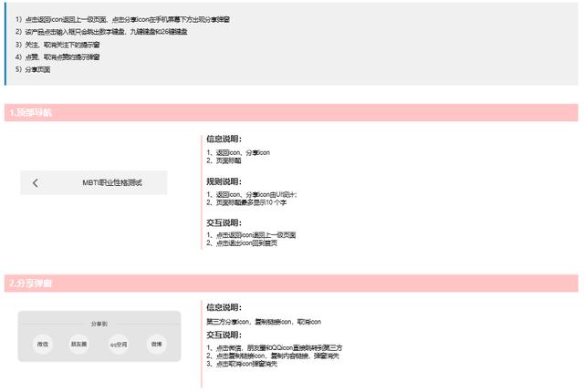The image size is (584, 392).
Task: Click '信息说明:' heading in the share popup section
Action: point(224,307)
